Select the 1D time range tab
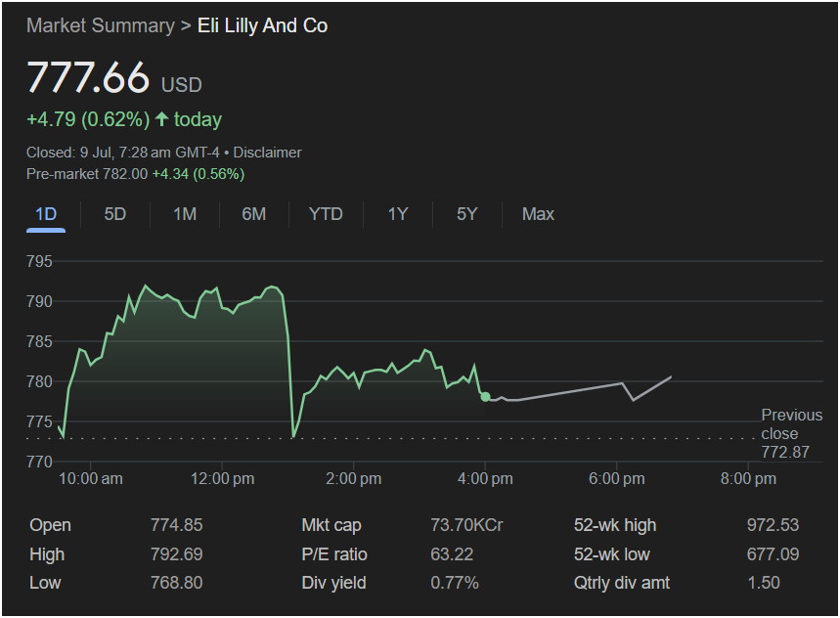The width and height of the screenshot is (840, 618). click(46, 214)
